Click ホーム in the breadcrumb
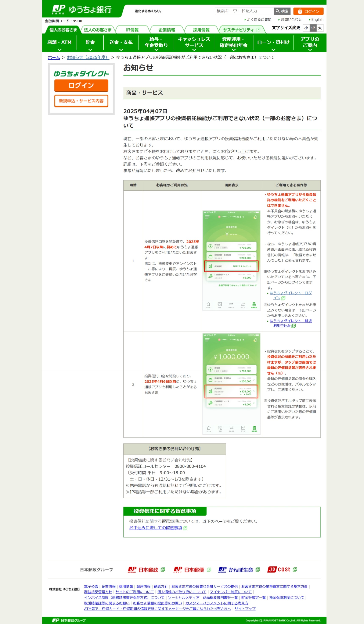 pyautogui.click(x=54, y=57)
